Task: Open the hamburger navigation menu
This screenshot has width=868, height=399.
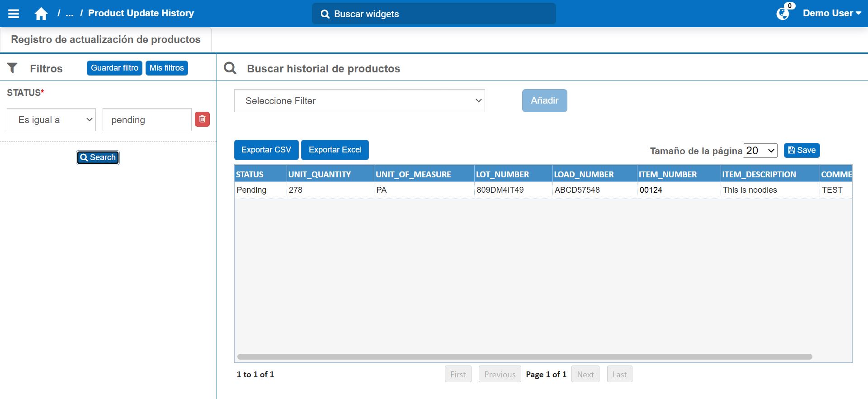Action: point(14,14)
